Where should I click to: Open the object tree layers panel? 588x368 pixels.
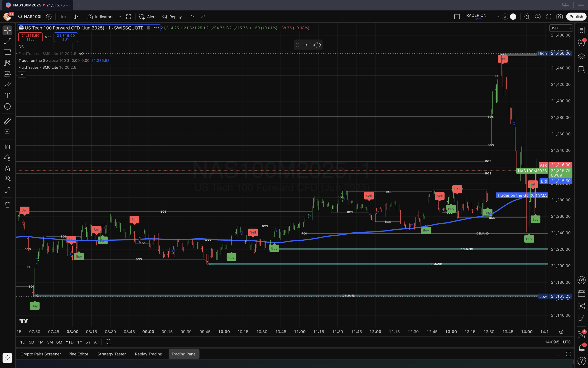click(581, 56)
